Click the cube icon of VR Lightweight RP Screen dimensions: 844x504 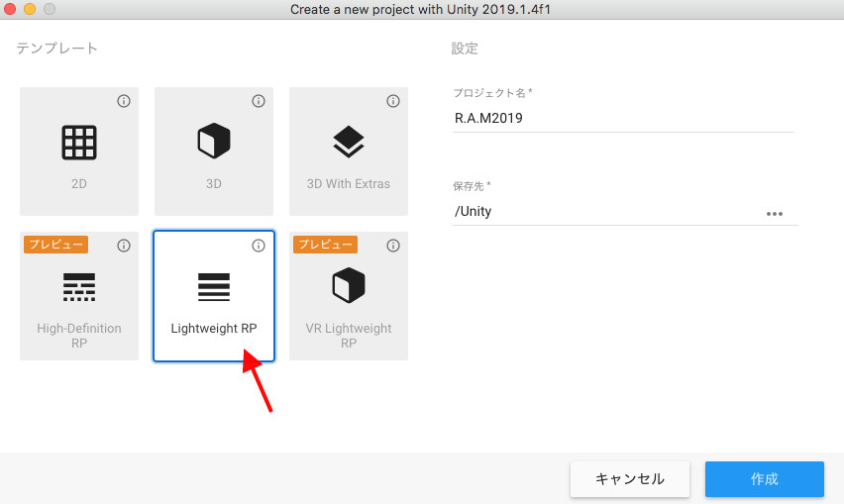pyautogui.click(x=349, y=285)
